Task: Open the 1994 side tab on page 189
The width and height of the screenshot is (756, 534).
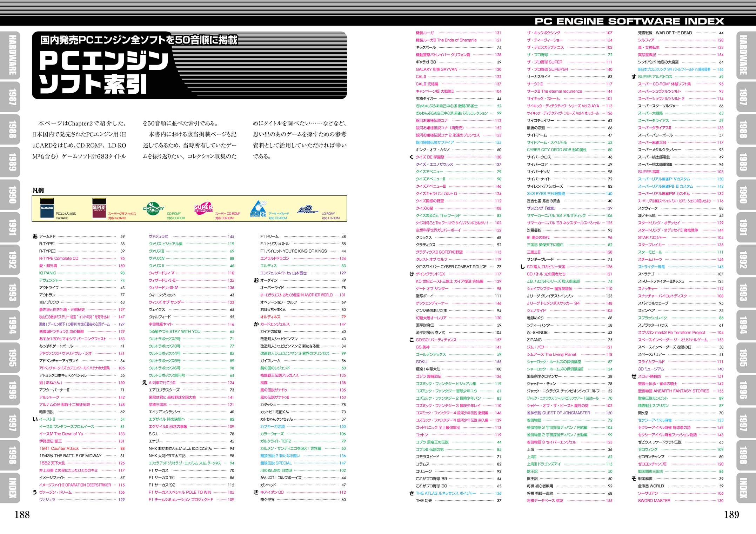Action: 743,325
